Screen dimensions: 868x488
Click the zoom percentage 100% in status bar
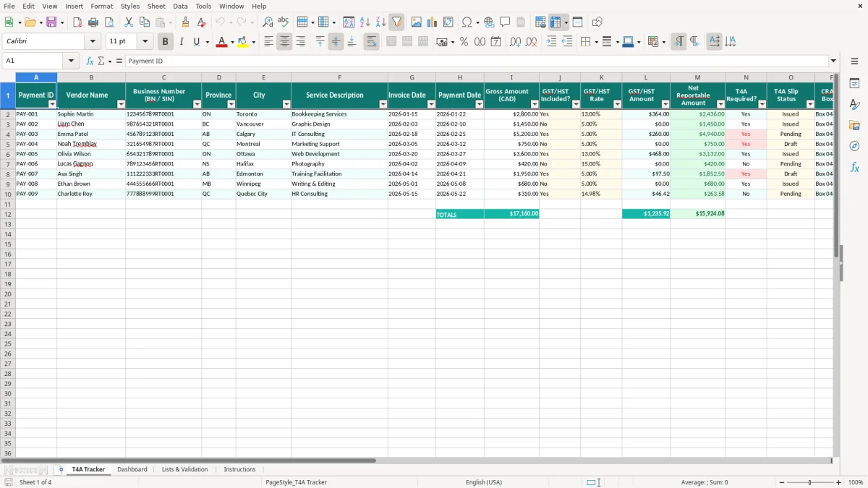click(856, 482)
